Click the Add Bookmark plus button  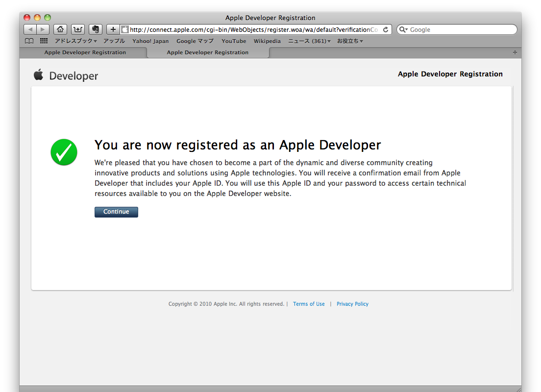(113, 29)
